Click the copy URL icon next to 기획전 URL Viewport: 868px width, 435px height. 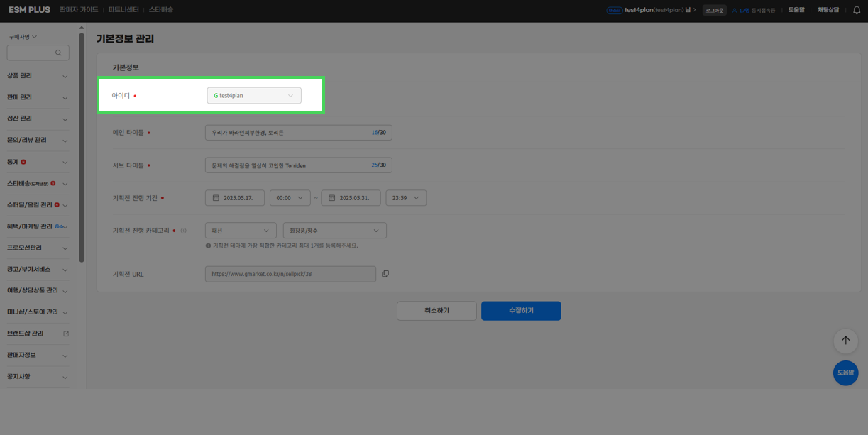385,274
